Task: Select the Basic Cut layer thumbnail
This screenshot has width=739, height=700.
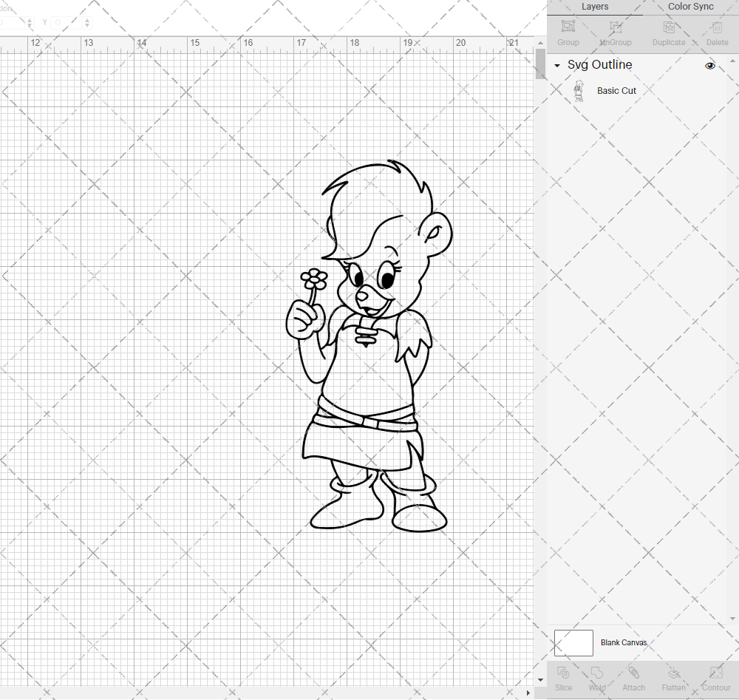Action: (x=579, y=91)
